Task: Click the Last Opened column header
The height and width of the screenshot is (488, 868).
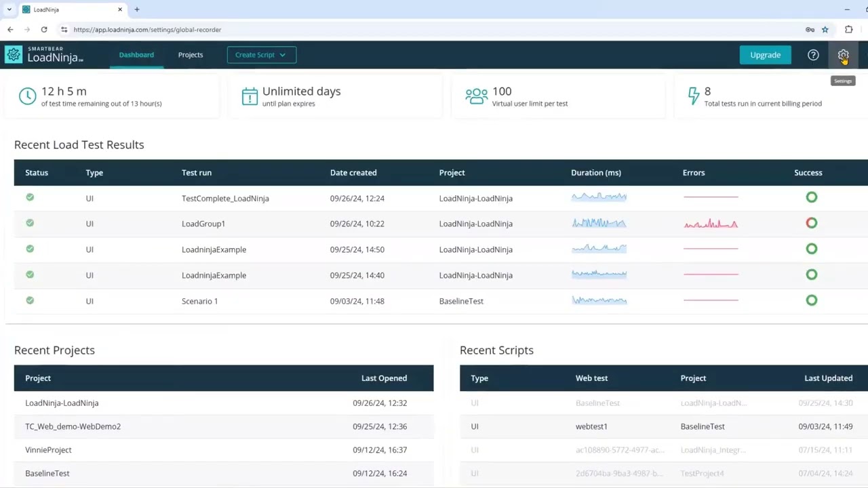Action: [384, 378]
